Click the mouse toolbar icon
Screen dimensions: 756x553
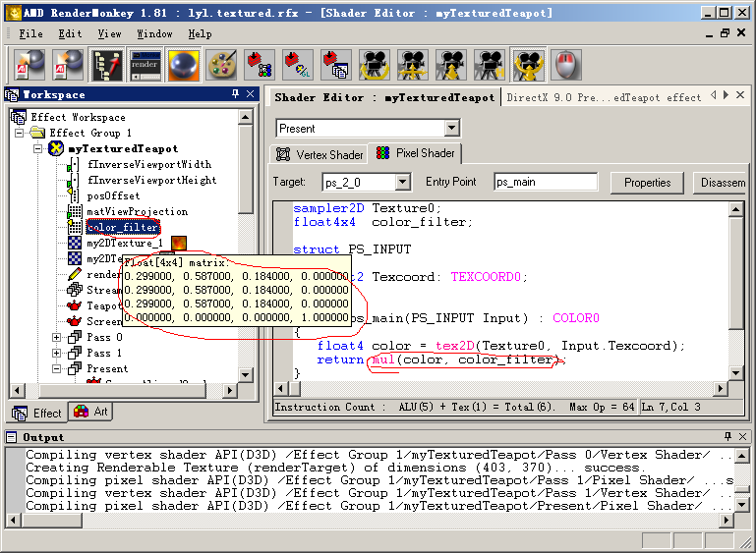click(566, 65)
